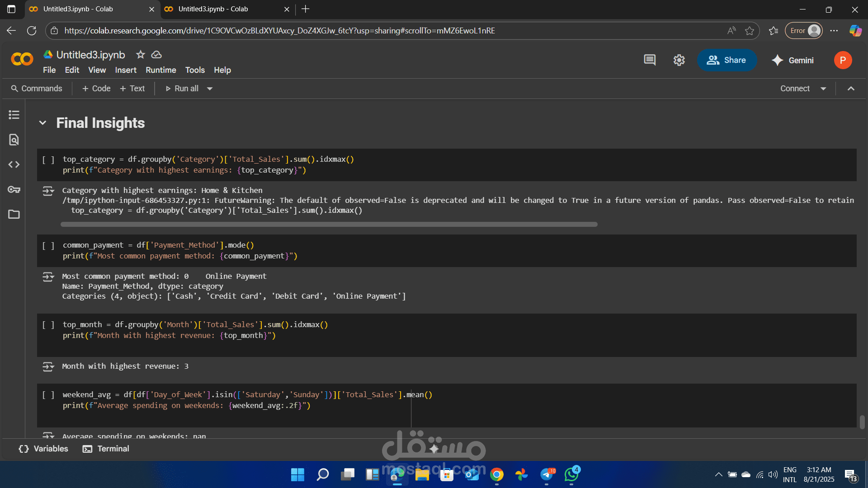Image resolution: width=868 pixels, height=488 pixels.
Task: Open Variables panel
Action: coord(43,449)
